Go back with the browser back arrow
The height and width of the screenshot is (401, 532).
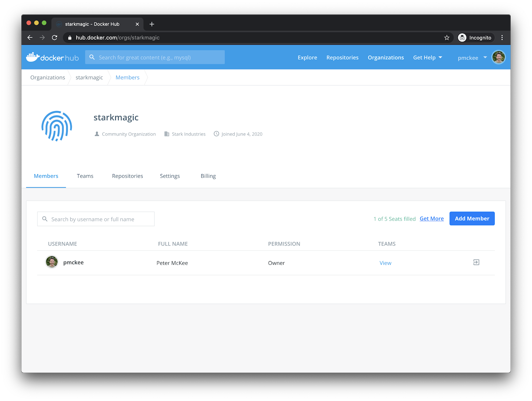(x=30, y=38)
